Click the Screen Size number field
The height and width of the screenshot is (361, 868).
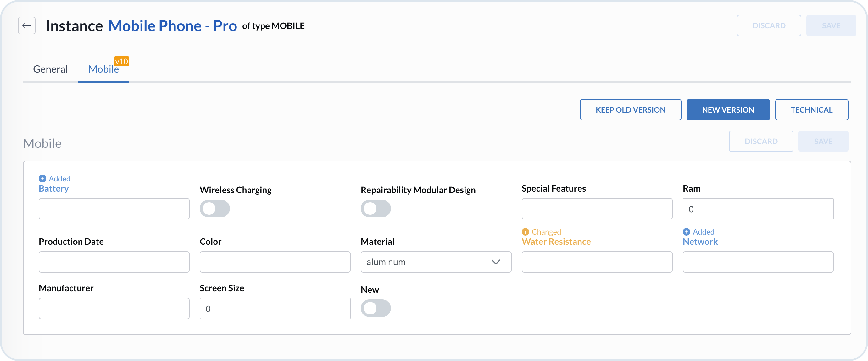[x=275, y=308]
